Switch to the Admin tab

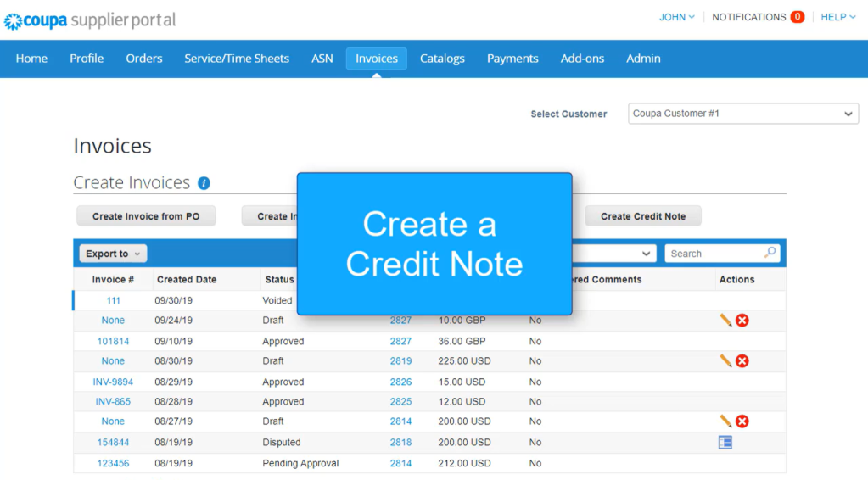coord(643,58)
